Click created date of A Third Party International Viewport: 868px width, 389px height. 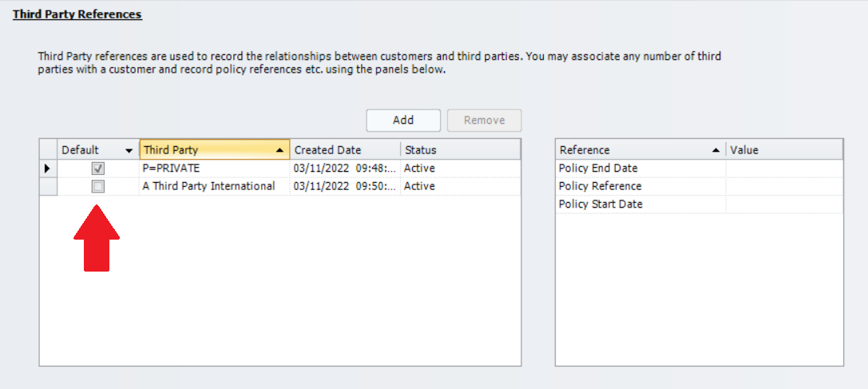343,186
